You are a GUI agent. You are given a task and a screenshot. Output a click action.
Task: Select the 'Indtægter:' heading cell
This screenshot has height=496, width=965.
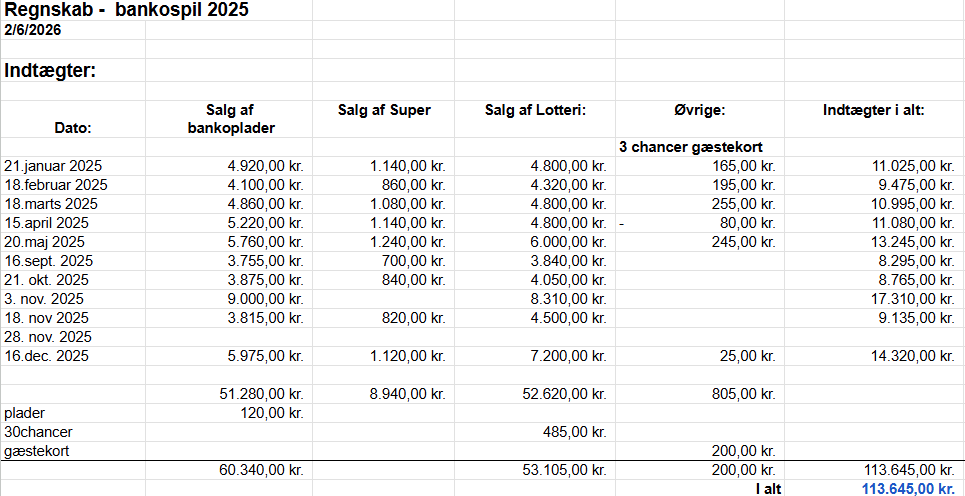coord(50,71)
